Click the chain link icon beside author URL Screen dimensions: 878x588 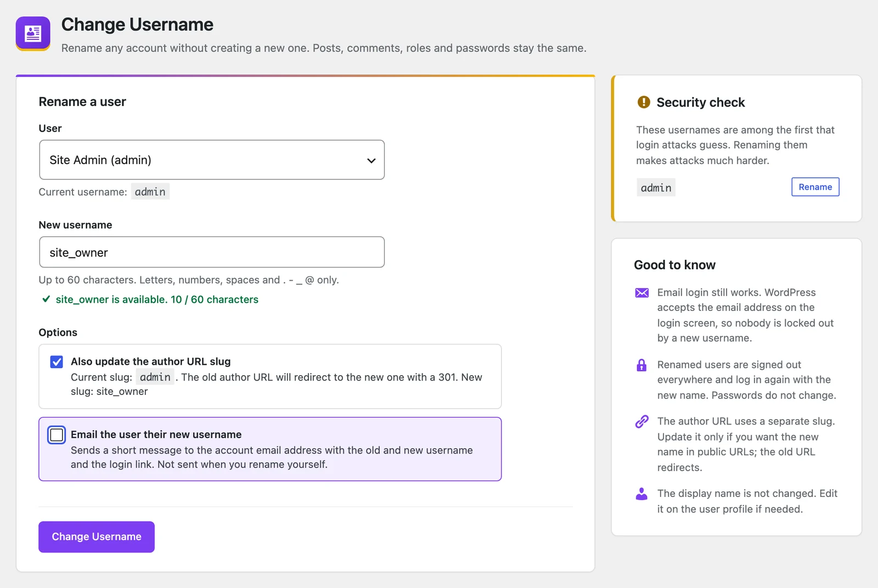641,421
